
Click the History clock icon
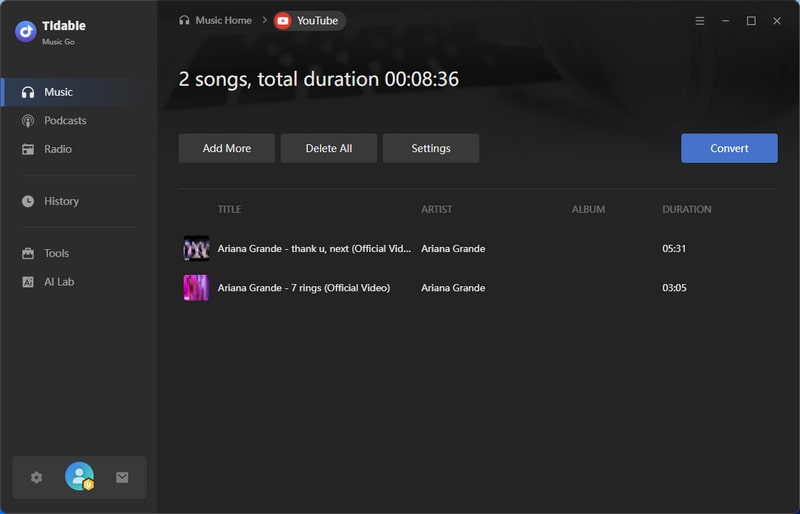pos(28,201)
